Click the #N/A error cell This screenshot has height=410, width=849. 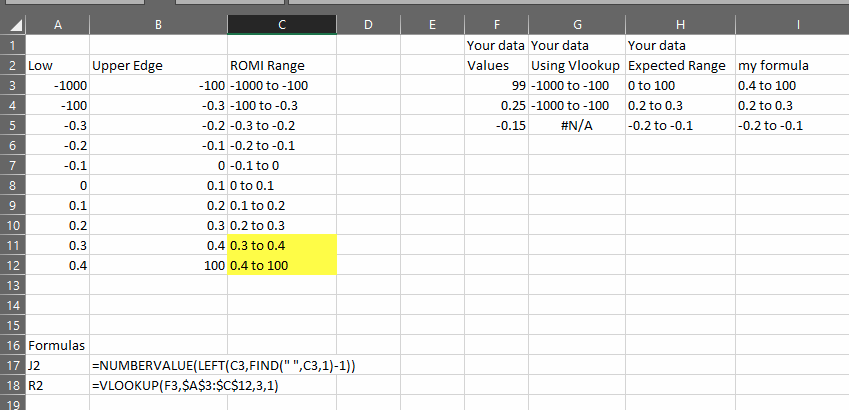point(577,126)
